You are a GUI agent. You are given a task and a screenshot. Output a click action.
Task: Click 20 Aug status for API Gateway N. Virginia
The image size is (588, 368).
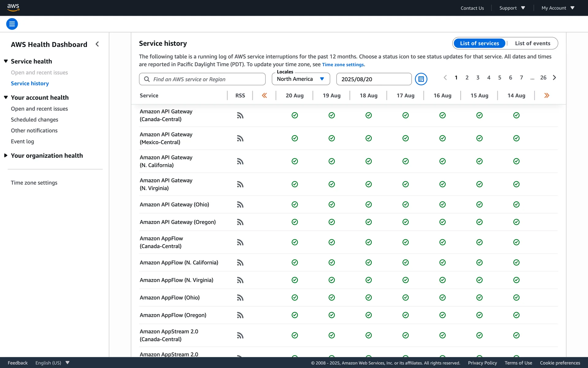pyautogui.click(x=295, y=184)
